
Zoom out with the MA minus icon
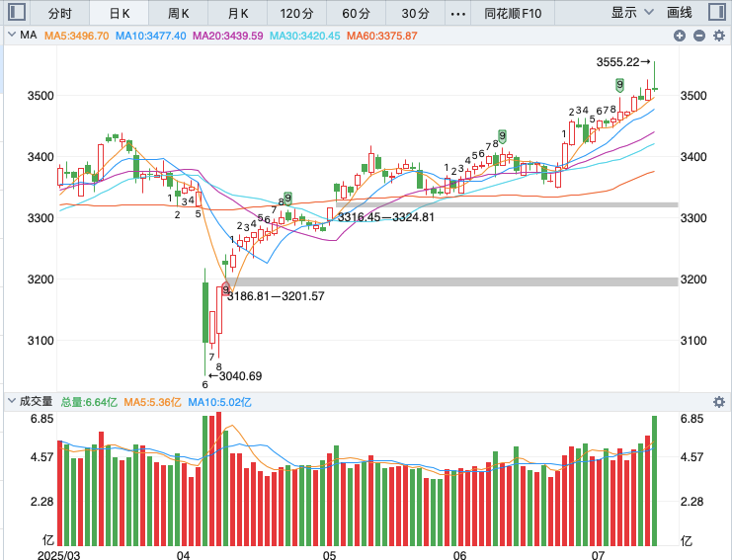tap(698, 36)
